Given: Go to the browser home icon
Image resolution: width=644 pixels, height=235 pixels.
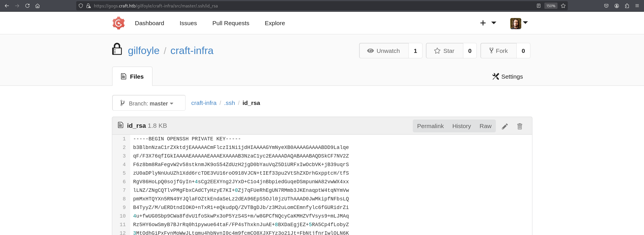Looking at the screenshot, I should (x=37, y=6).
